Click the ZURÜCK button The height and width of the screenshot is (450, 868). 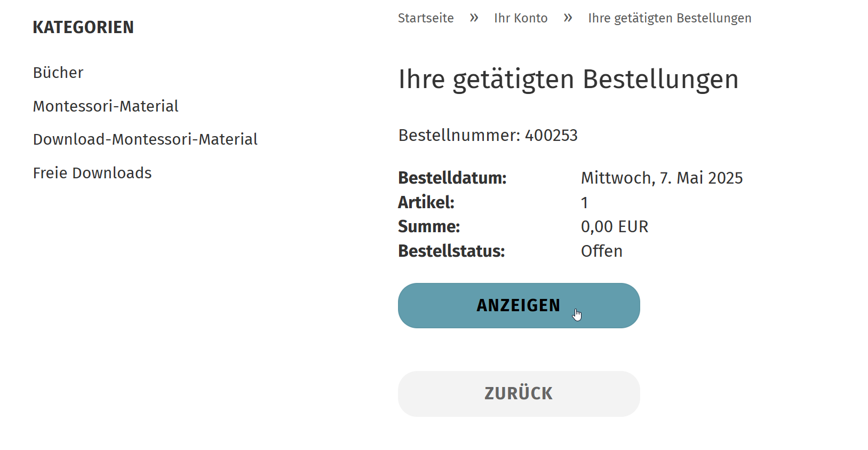tap(519, 394)
